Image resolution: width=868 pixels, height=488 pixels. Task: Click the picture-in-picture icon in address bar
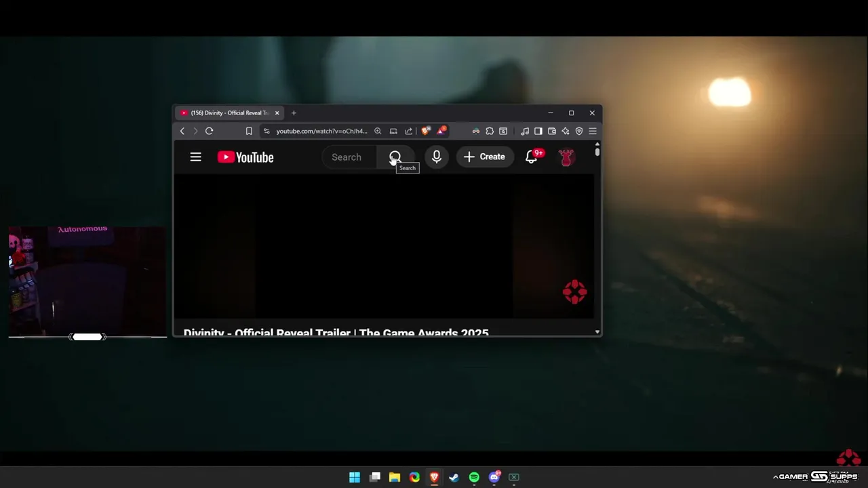tap(393, 131)
